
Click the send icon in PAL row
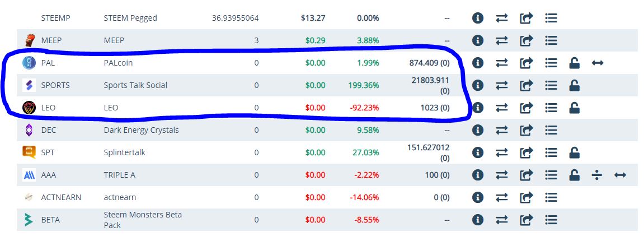[526, 63]
